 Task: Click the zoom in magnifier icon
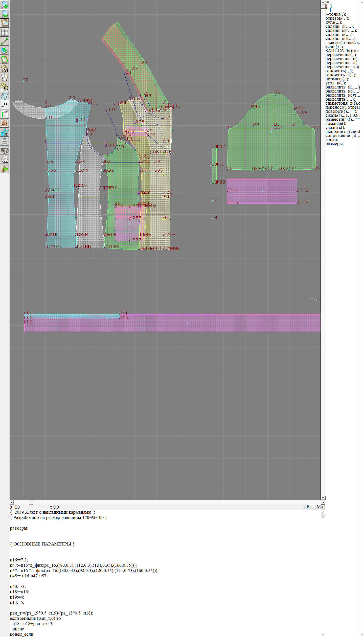point(5,5)
